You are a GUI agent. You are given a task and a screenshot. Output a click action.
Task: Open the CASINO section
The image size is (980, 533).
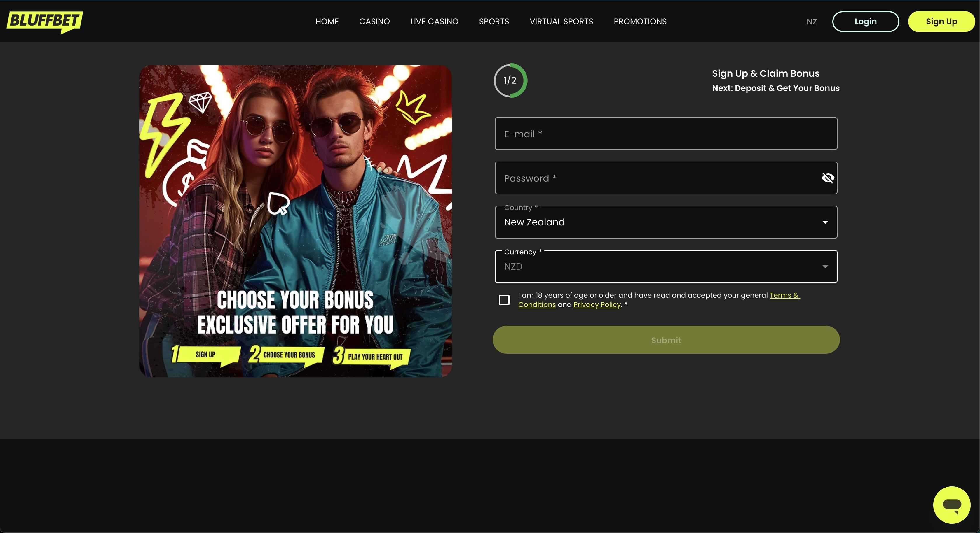point(374,21)
